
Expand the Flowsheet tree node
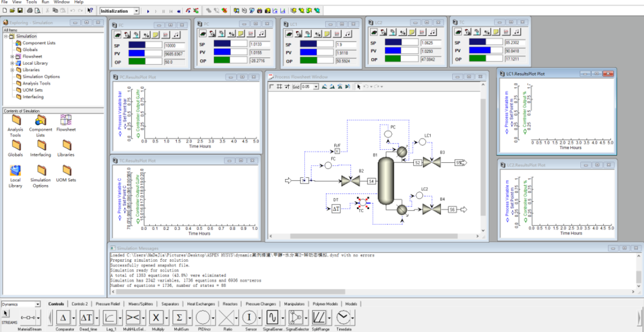coord(12,57)
